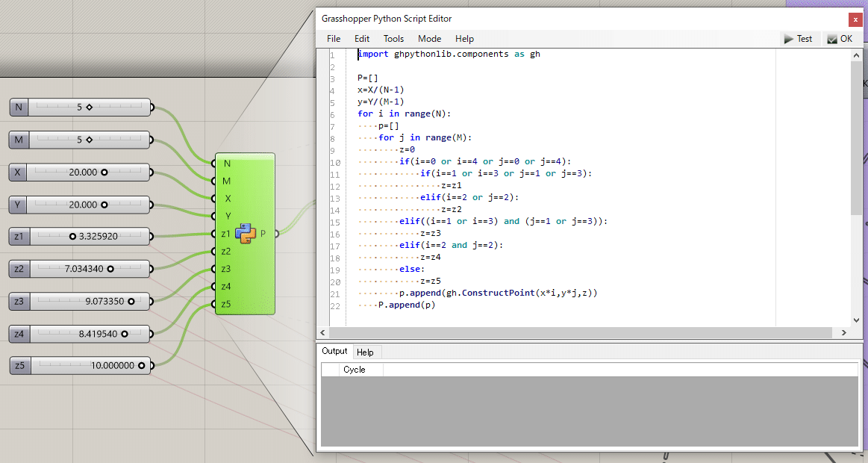Click the horizontal scroll left arrow
Viewport: 868px width, 463px height.
point(322,333)
